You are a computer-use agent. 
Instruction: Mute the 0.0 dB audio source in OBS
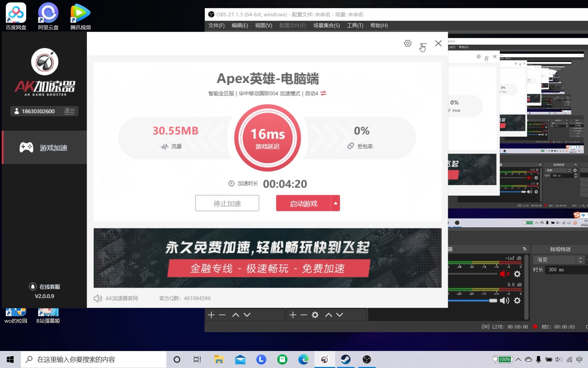point(504,301)
